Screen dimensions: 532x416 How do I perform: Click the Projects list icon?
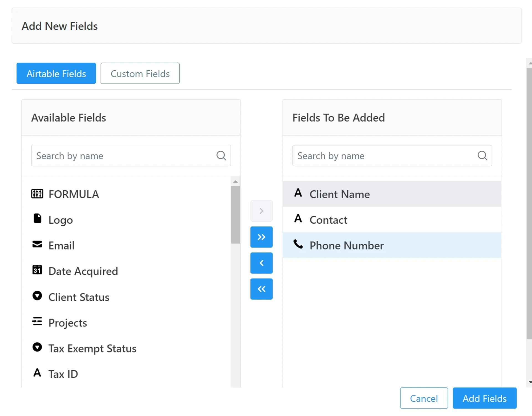click(x=37, y=321)
